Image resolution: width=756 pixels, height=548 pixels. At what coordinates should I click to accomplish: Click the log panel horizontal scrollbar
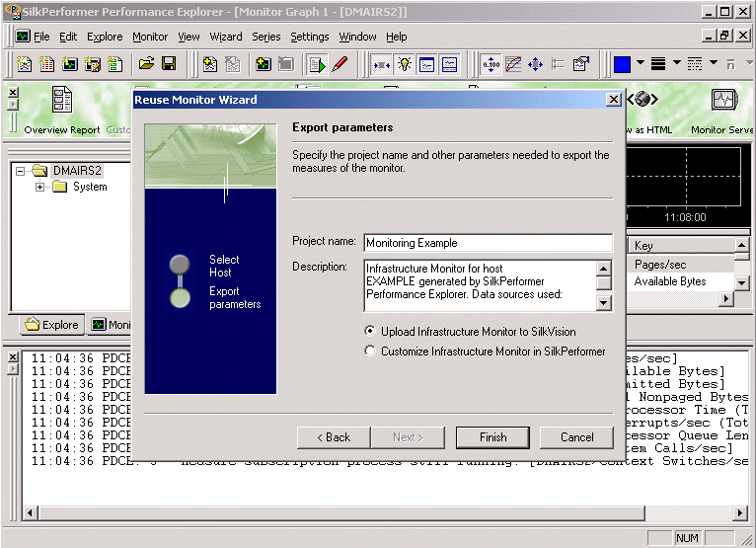click(x=384, y=512)
